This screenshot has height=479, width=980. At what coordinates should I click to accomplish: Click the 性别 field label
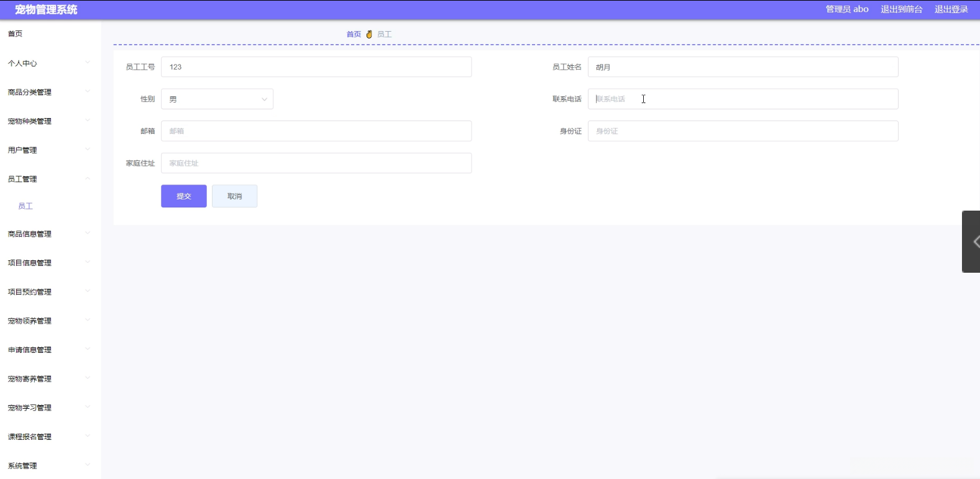pyautogui.click(x=148, y=99)
